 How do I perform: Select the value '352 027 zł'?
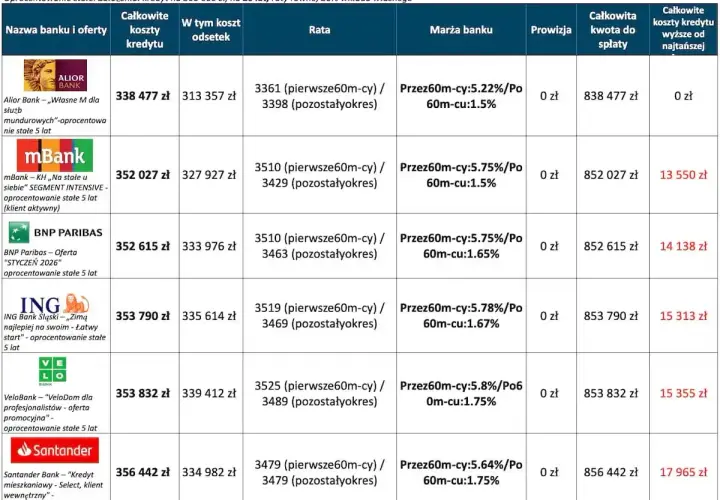[142, 175]
